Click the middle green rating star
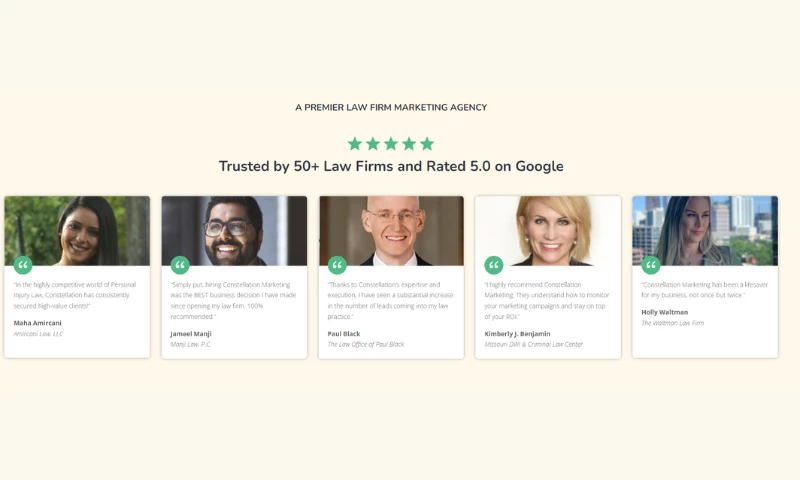 pos(391,144)
